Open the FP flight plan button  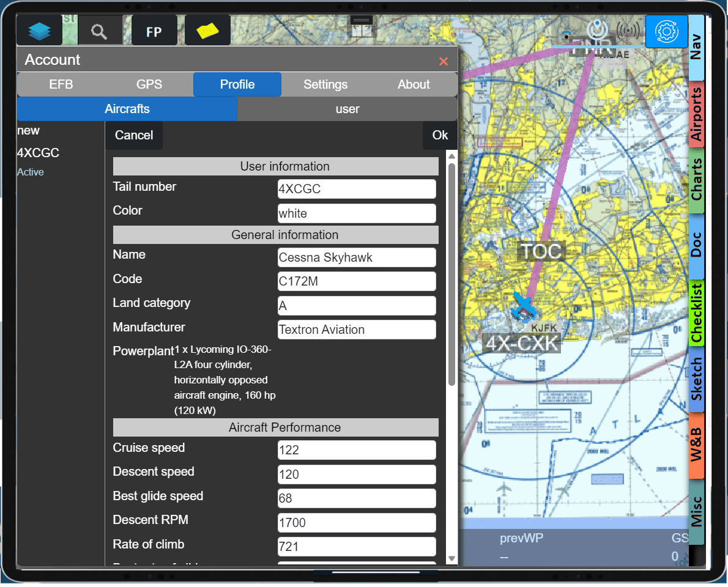(154, 31)
